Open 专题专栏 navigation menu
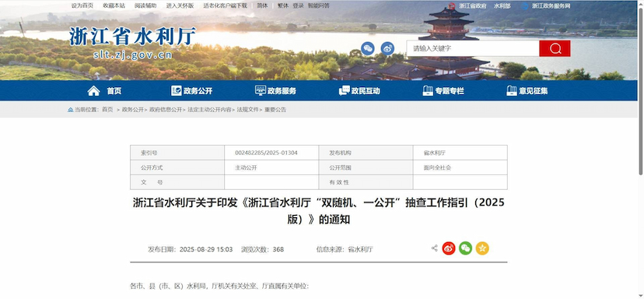Image resolution: width=644 pixels, height=299 pixels. [450, 91]
